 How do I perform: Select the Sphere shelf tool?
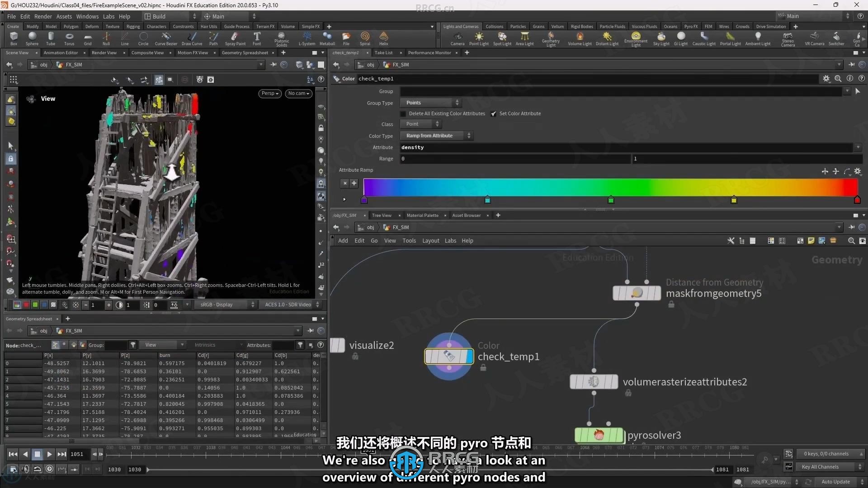coord(32,39)
